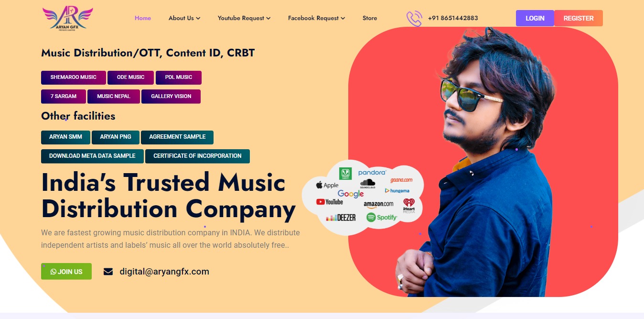644x319 pixels.
Task: Expand the About Us dropdown
Action: (184, 18)
